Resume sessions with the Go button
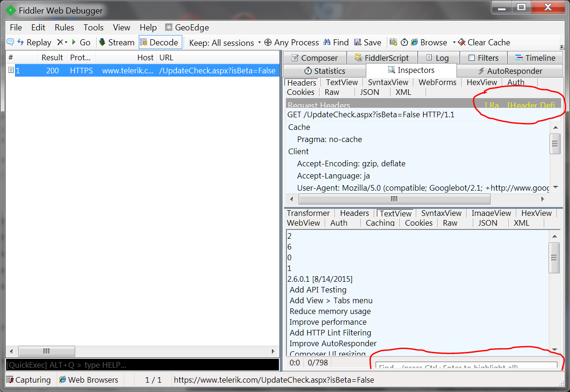570x392 pixels. (x=81, y=42)
